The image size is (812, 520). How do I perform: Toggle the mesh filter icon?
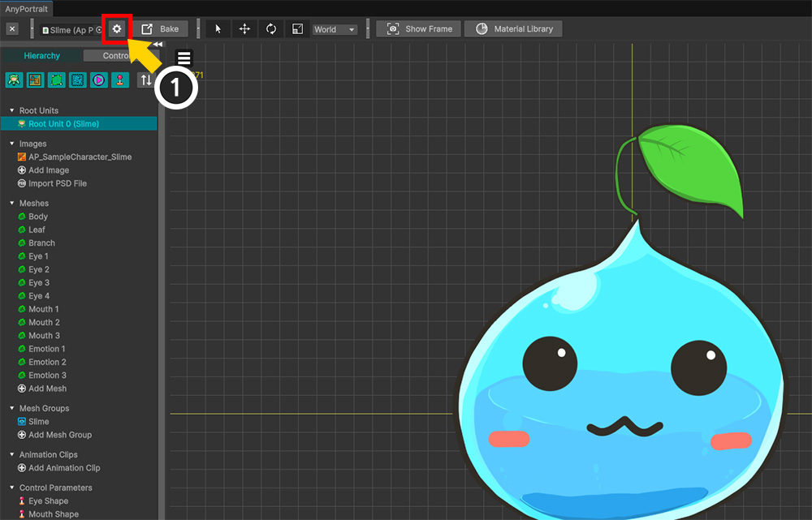56,80
